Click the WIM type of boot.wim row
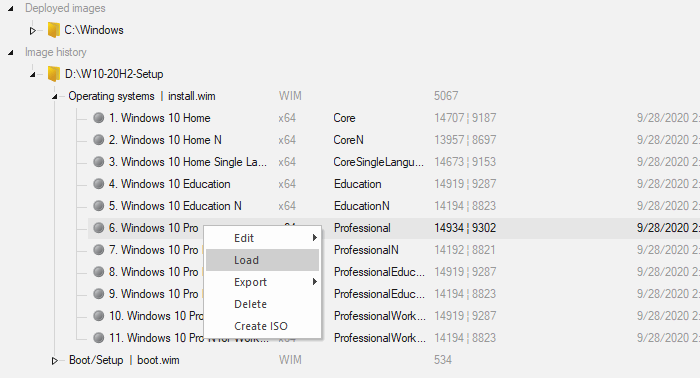The width and height of the screenshot is (700, 378). [290, 360]
